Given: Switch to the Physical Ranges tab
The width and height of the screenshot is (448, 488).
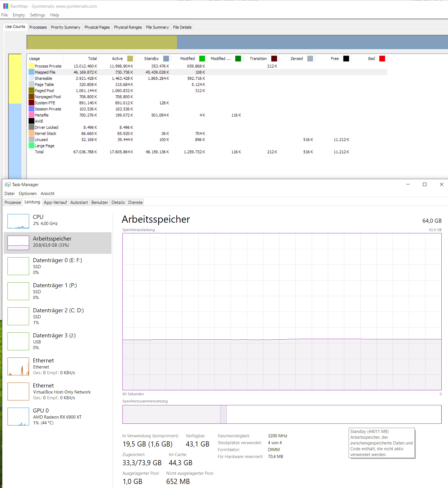Looking at the screenshot, I should coord(128,27).
